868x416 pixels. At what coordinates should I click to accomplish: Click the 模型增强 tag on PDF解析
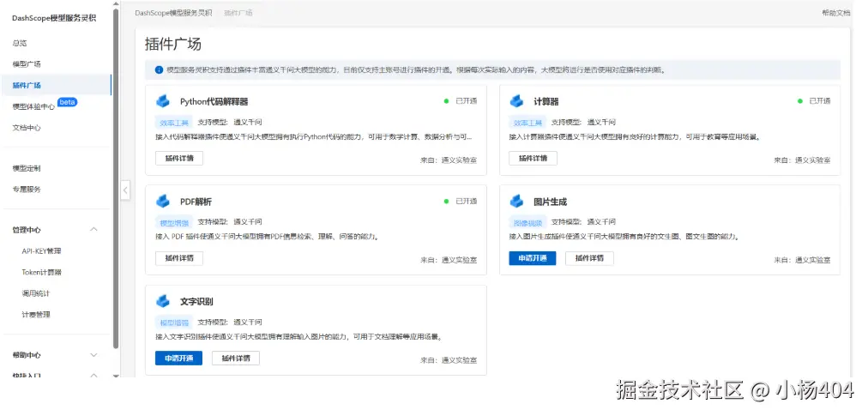tap(174, 223)
